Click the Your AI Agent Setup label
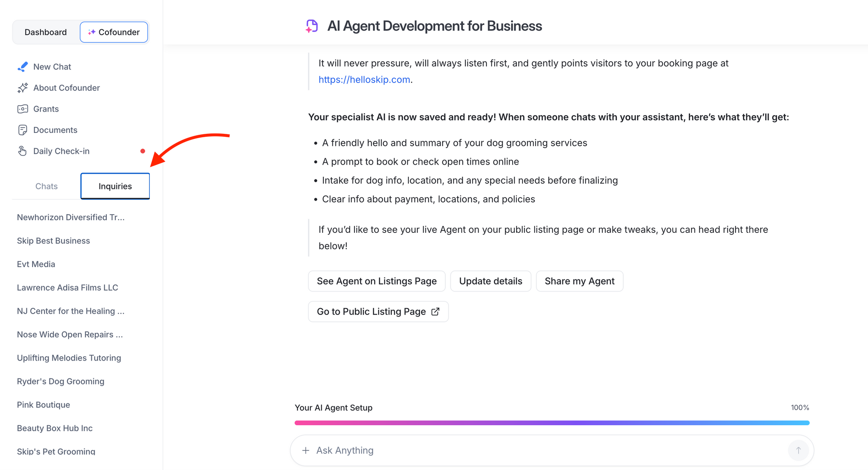Viewport: 868px width, 470px height. pos(333,407)
